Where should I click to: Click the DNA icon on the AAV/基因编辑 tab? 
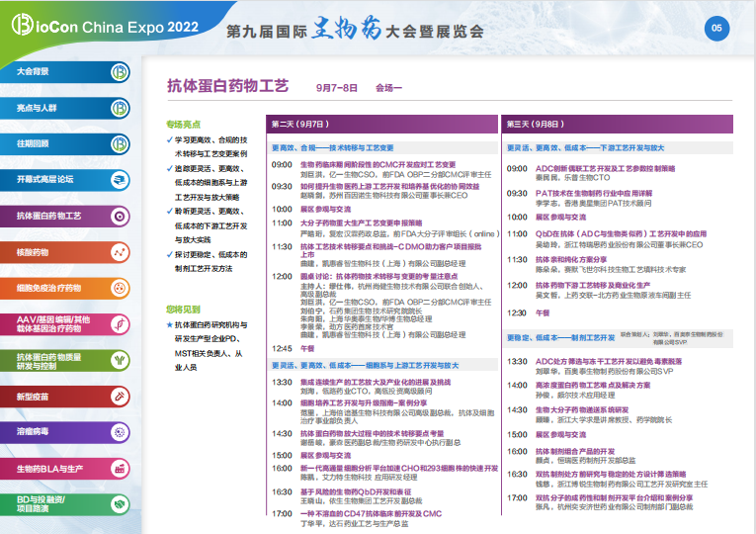[120, 324]
